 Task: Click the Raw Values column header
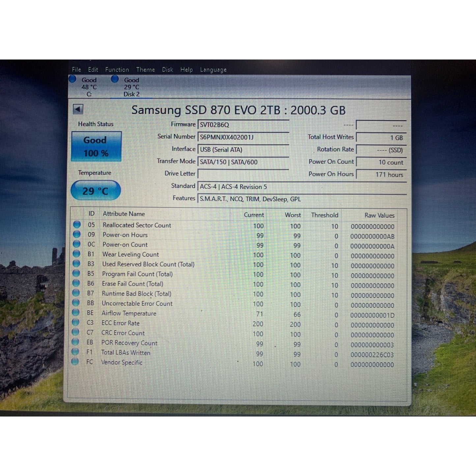click(379, 215)
